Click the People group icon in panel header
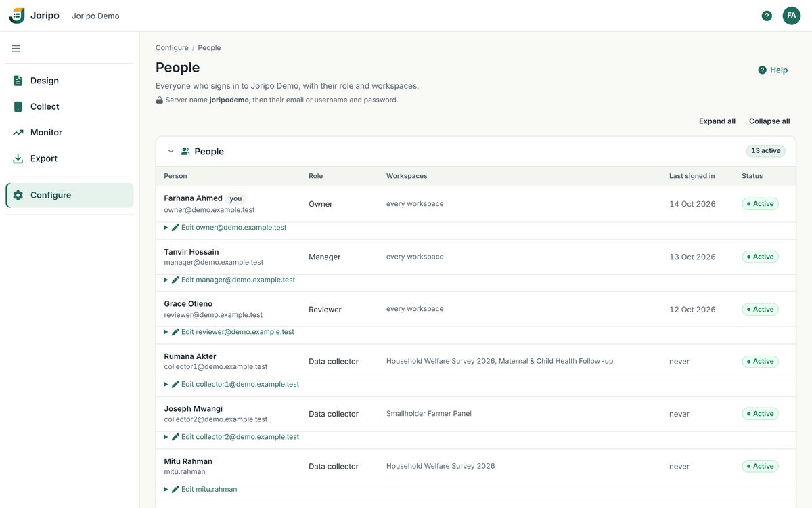This screenshot has height=508, width=812. tap(185, 152)
